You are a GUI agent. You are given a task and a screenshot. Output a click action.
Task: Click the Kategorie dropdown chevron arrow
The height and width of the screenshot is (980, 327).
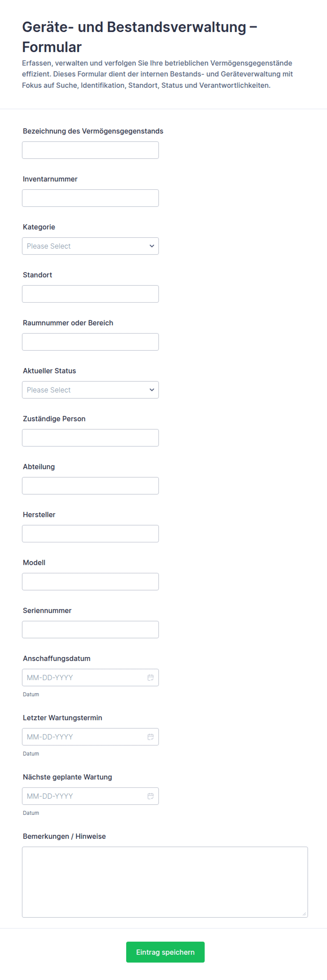[x=152, y=246]
